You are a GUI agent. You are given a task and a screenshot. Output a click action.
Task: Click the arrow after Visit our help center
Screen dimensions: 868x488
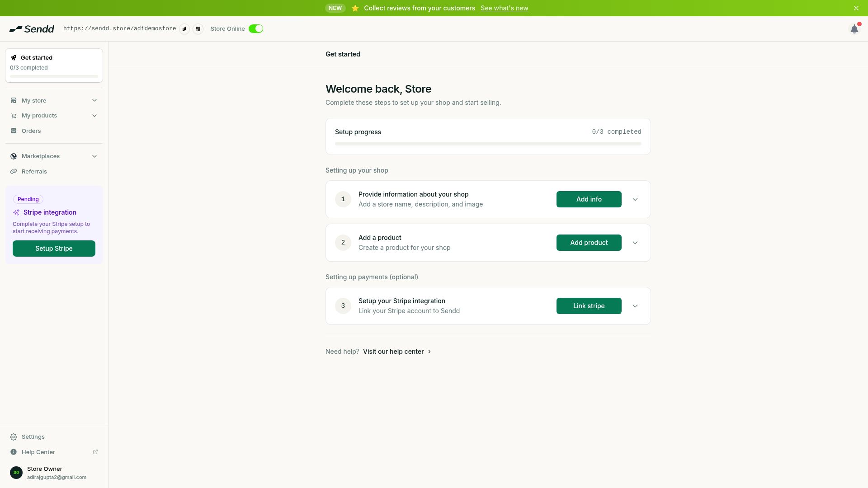[x=429, y=352]
